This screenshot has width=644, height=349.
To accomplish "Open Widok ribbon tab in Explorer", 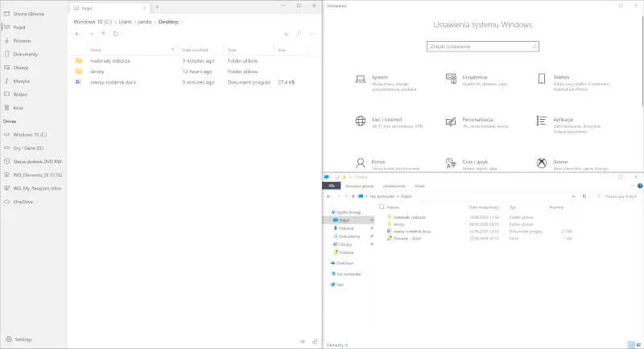I will (x=419, y=187).
